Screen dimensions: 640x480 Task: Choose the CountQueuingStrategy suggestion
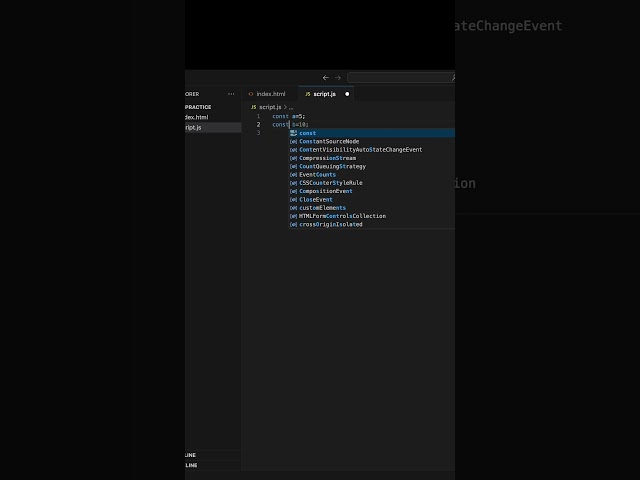(372, 166)
